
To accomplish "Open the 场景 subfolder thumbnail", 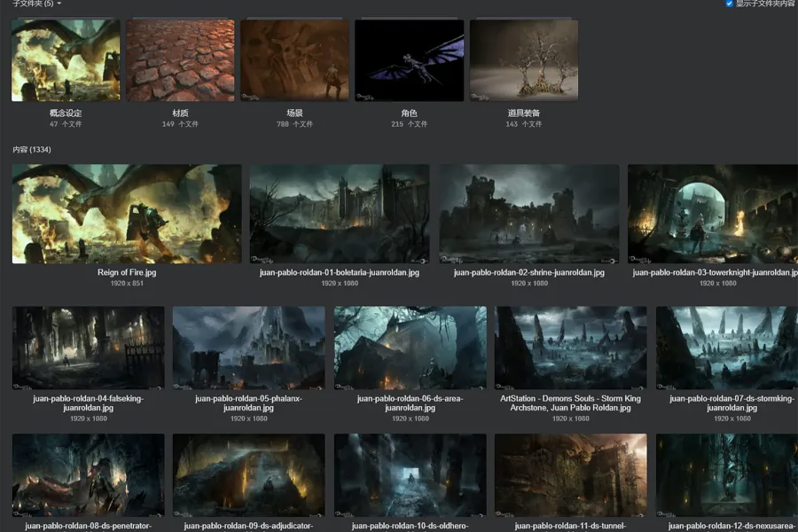I will 294,60.
